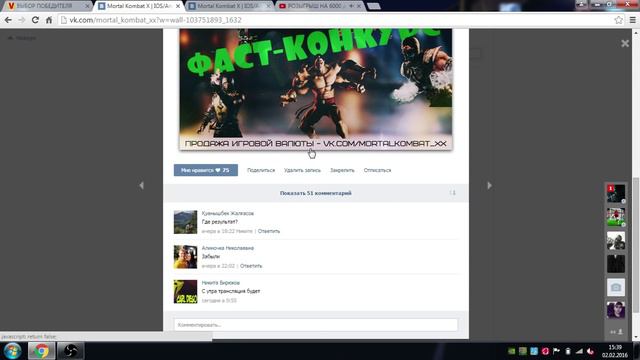Show all 51 comments
This screenshot has height=360, width=640.
point(316,193)
